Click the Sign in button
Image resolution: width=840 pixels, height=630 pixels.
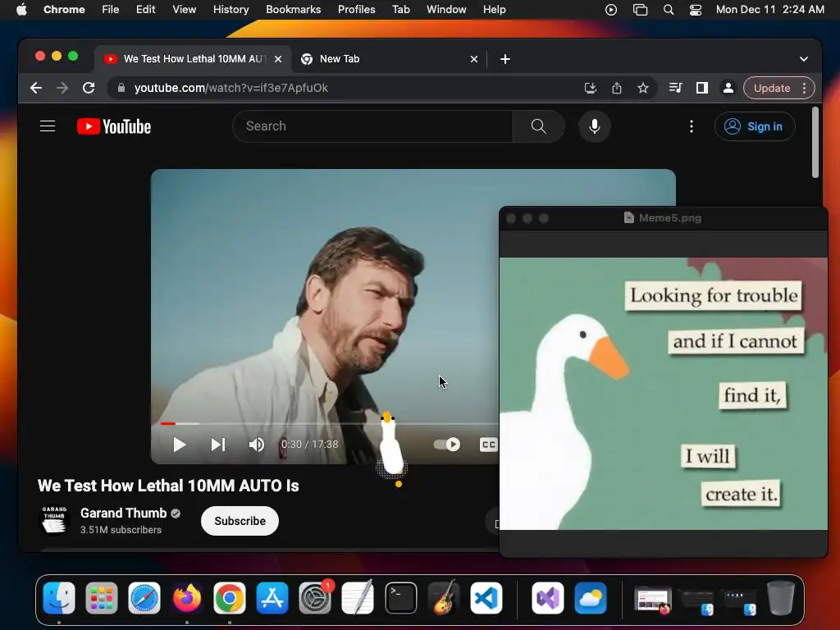tap(755, 126)
